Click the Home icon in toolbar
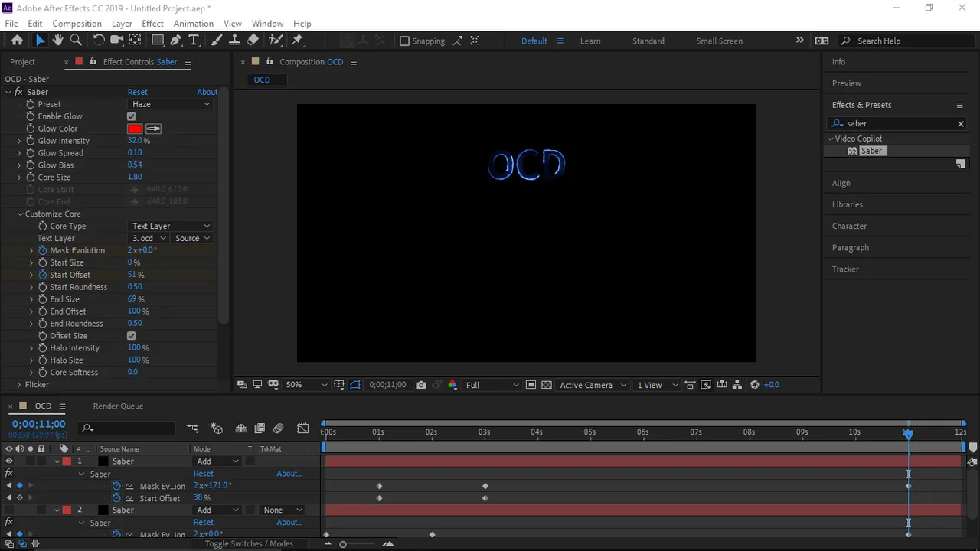Image resolution: width=980 pixels, height=551 pixels. (17, 41)
